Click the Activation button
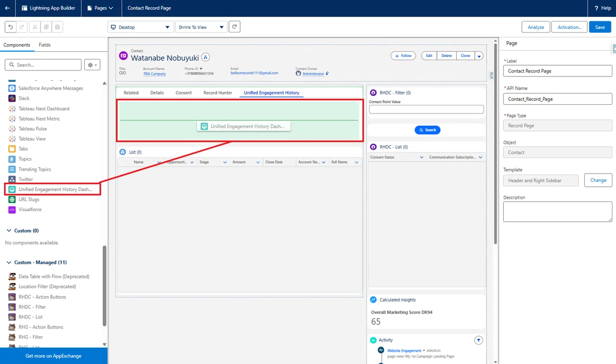 click(x=569, y=27)
